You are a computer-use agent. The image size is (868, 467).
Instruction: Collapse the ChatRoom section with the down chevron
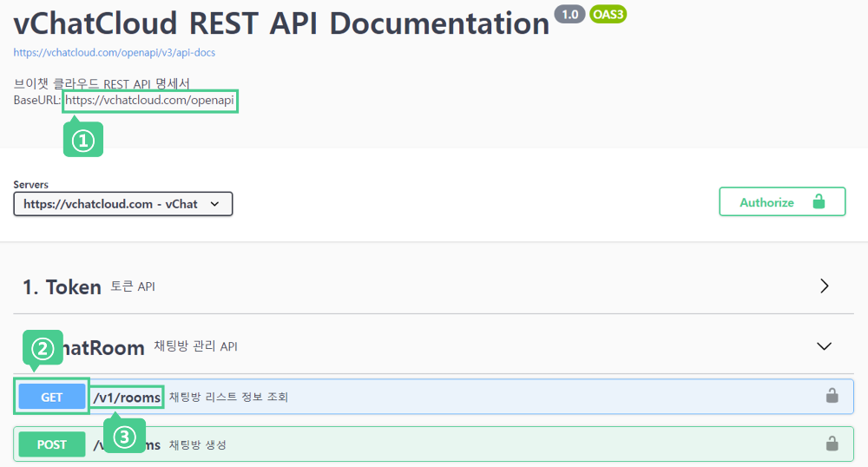[824, 346]
